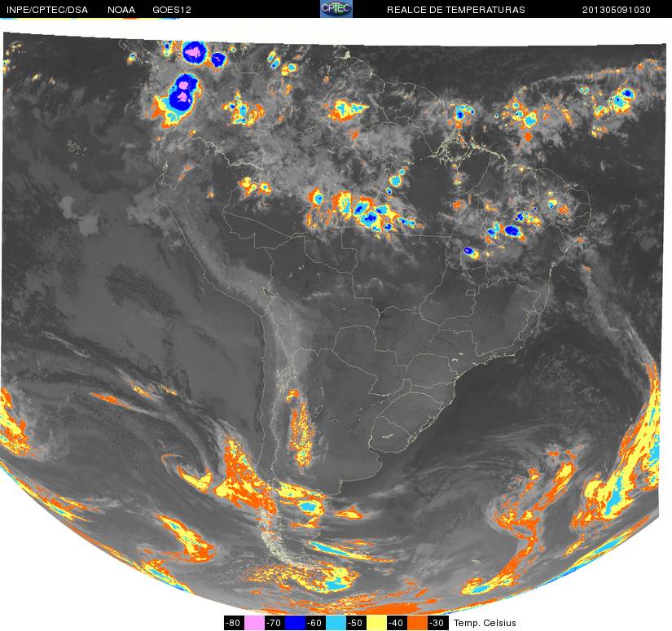Click the GOES12 satellite label
The width and height of the screenshot is (672, 631).
pos(172,10)
